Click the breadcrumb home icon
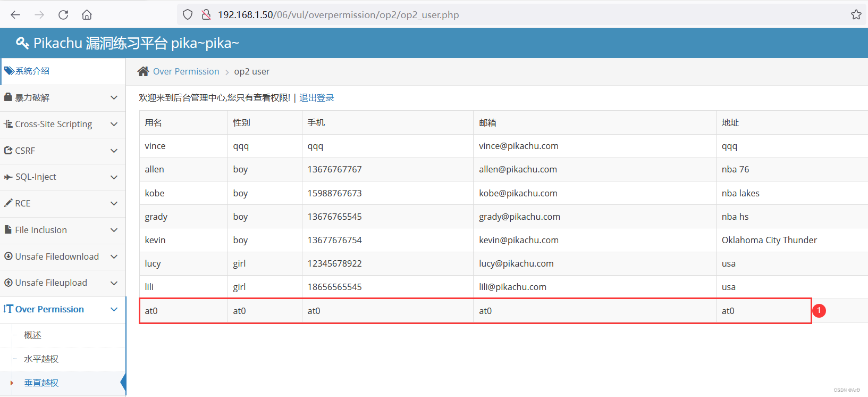The width and height of the screenshot is (868, 397). (x=143, y=71)
